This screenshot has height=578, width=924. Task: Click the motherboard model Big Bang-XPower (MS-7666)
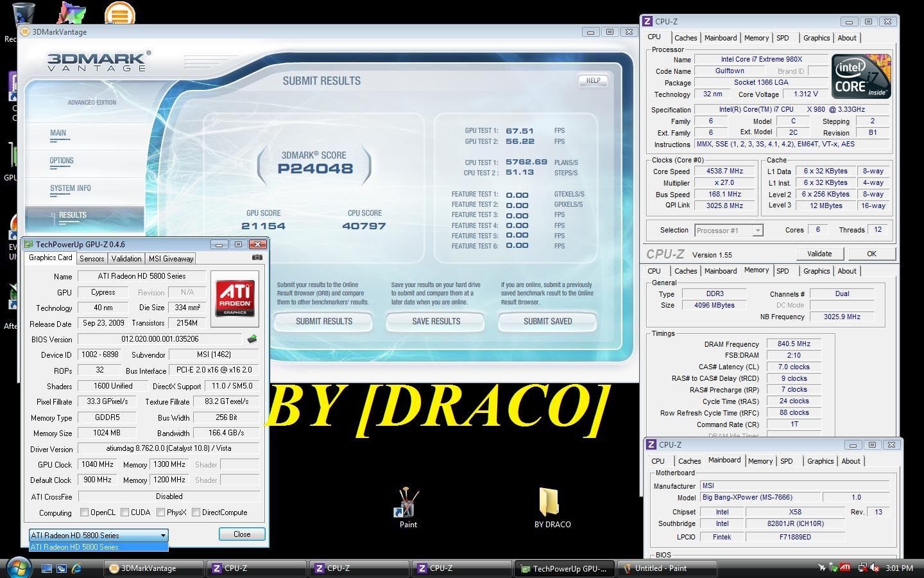coord(760,497)
